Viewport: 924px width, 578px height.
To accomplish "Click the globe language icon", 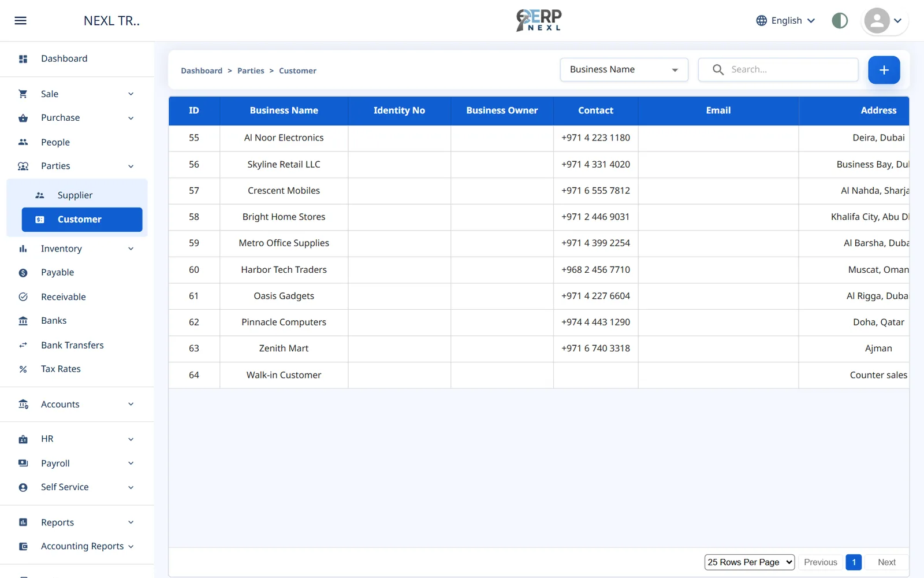I will click(762, 21).
